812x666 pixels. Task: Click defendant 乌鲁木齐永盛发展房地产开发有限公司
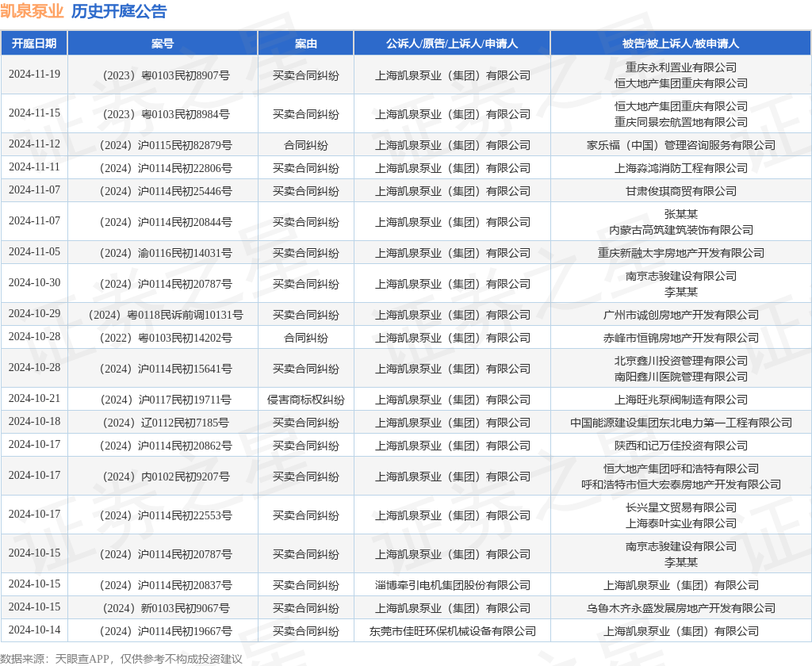(x=680, y=608)
